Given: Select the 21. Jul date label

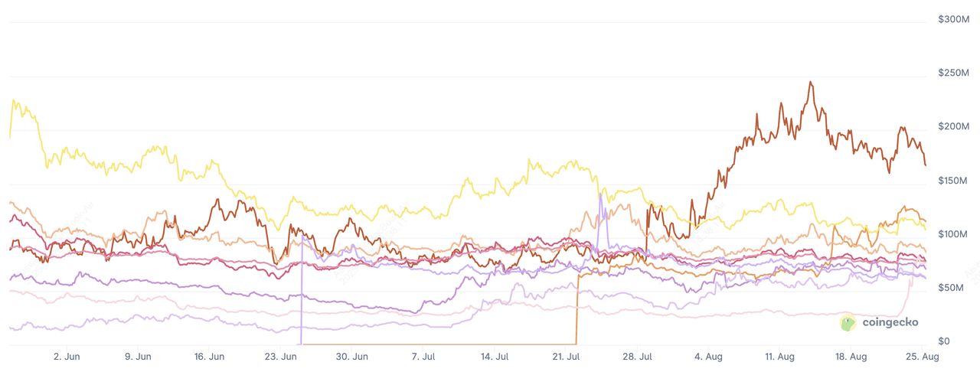Looking at the screenshot, I should [x=567, y=357].
